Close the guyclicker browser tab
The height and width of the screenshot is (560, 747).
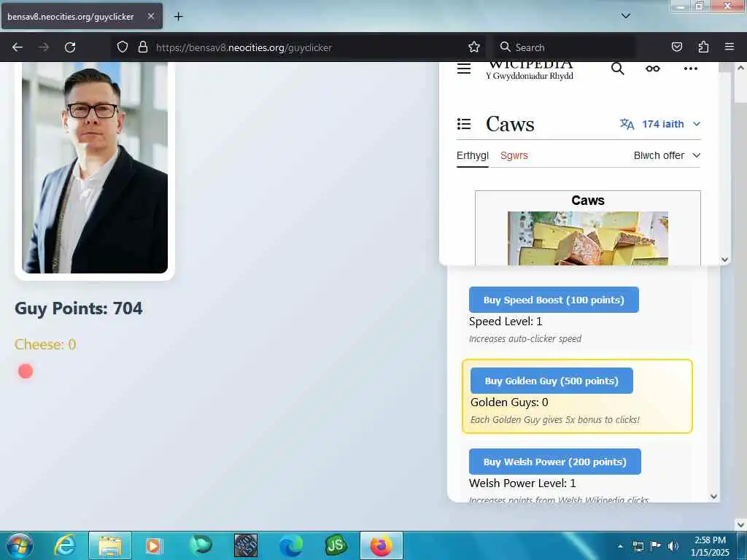coord(150,16)
